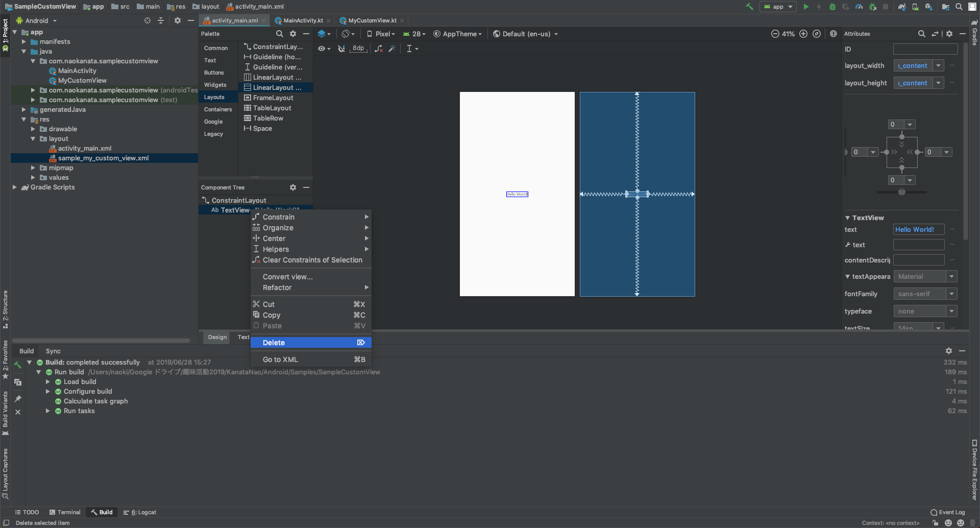Choose Convert view... from context menu
Screen dimensions: 980x528
click(287, 277)
